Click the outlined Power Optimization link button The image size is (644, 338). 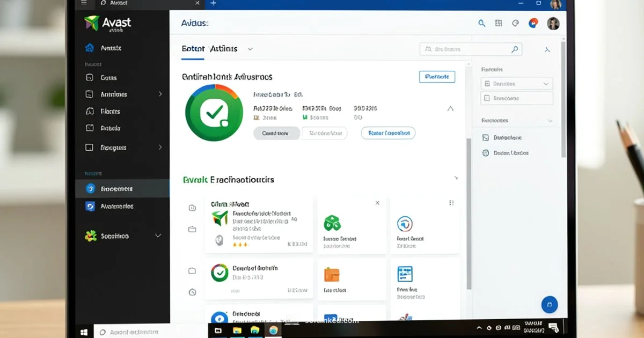[x=387, y=133]
